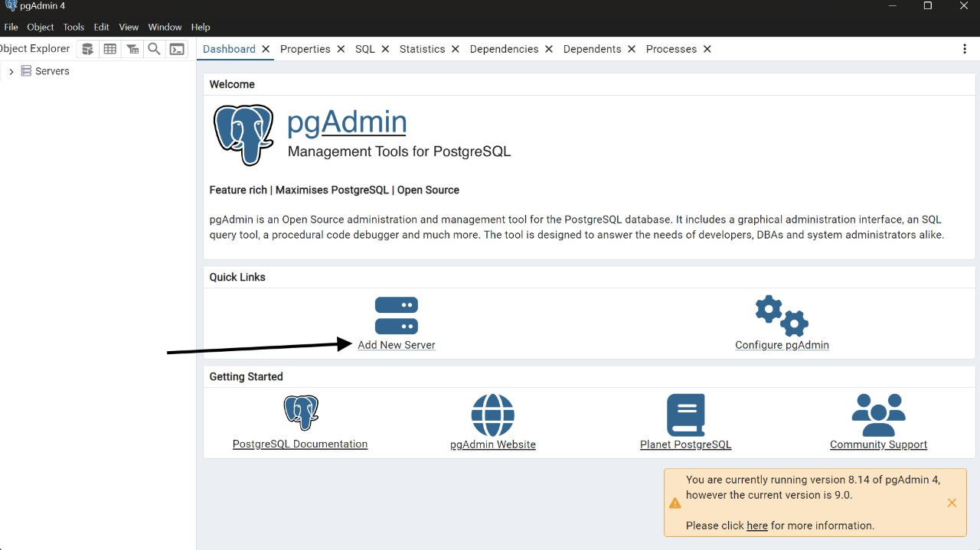Open the Planet PostgreSQL link
This screenshot has width=980, height=550.
point(685,444)
